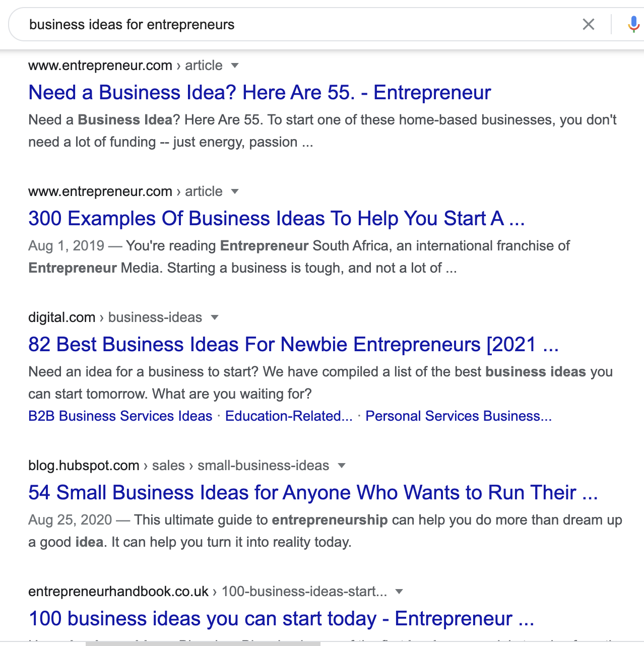Clear the search query with X icon
This screenshot has height=646, width=644.
[x=588, y=24]
